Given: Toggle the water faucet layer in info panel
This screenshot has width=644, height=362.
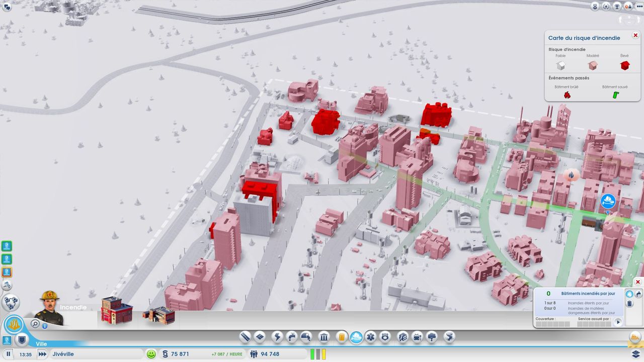Looking at the screenshot, I should tap(638, 294).
